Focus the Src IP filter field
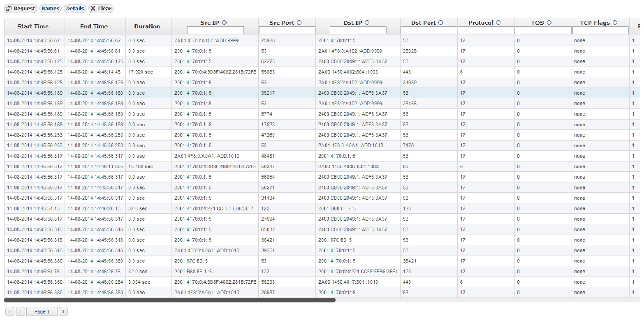Screen dimensions: 644x325 (215, 30)
